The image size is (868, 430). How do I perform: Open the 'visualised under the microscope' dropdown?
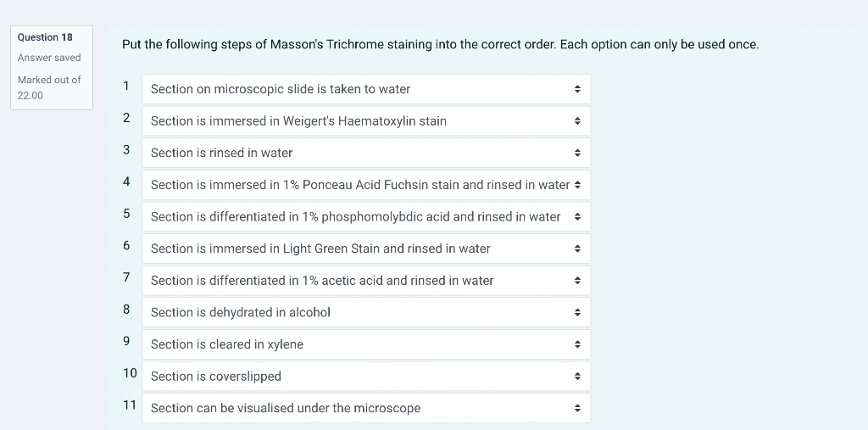(364, 408)
